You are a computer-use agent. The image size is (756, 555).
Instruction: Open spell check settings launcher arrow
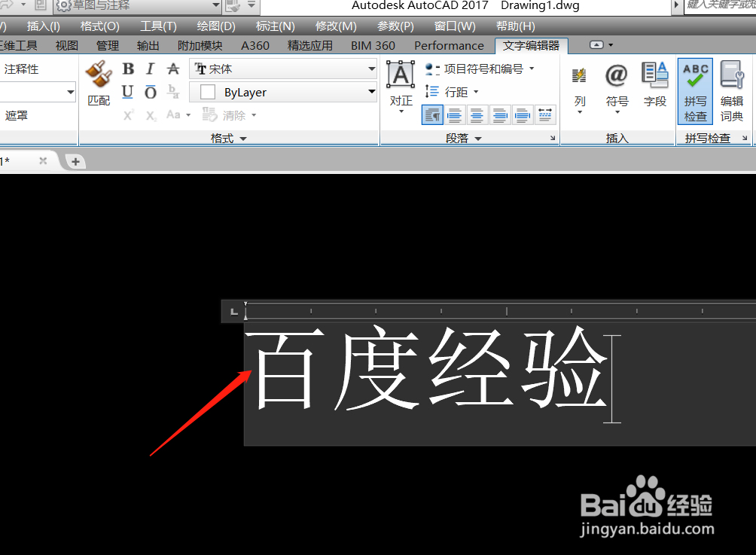point(745,138)
